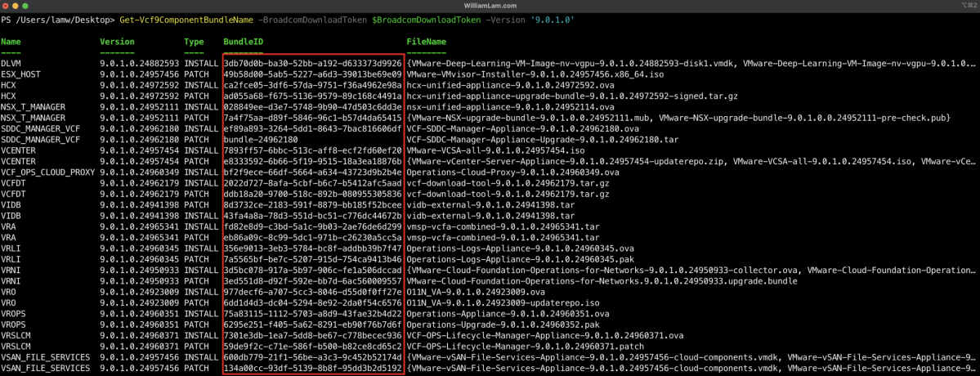Click the ESX_HOST name cell

click(20, 74)
